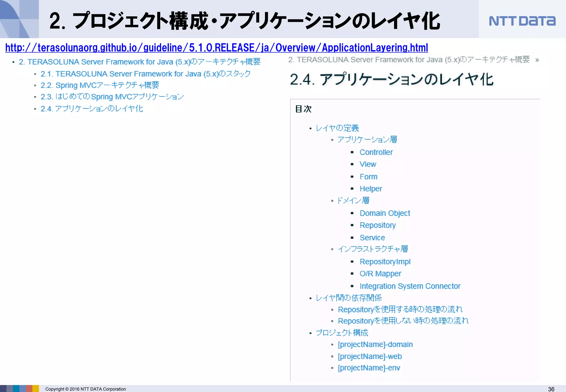Click the gray breadcrumb '2. TERASOLUNA Server Framework…'

(409, 60)
